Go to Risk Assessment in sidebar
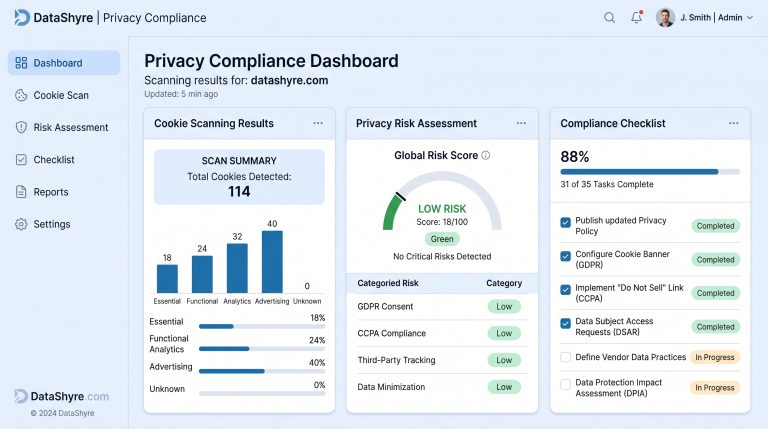Image resolution: width=768 pixels, height=429 pixels. click(x=64, y=127)
